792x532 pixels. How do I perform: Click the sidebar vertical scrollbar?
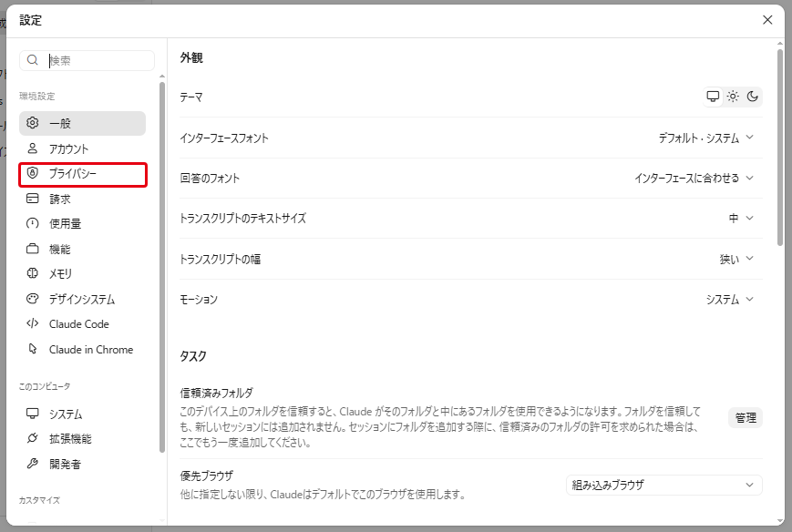tap(162, 268)
